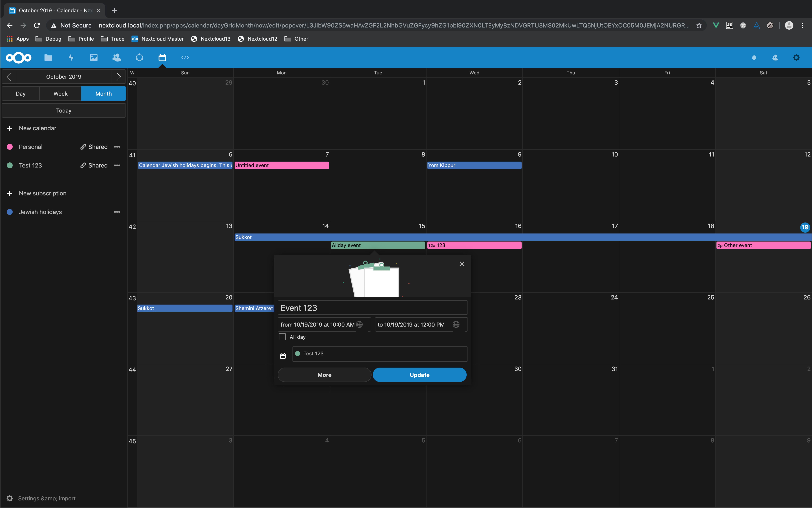Click the New calendar label
The width and height of the screenshot is (812, 508).
[x=38, y=128]
